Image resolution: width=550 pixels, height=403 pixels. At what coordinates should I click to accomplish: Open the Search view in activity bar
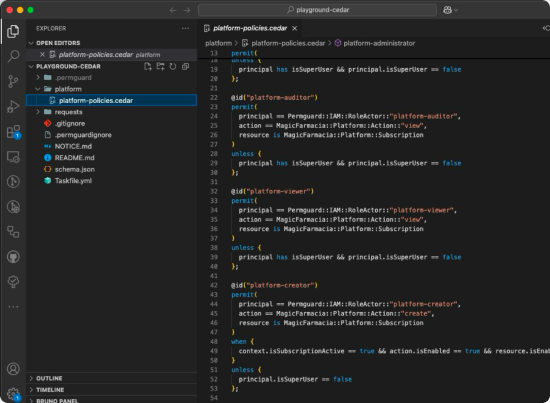[x=13, y=56]
